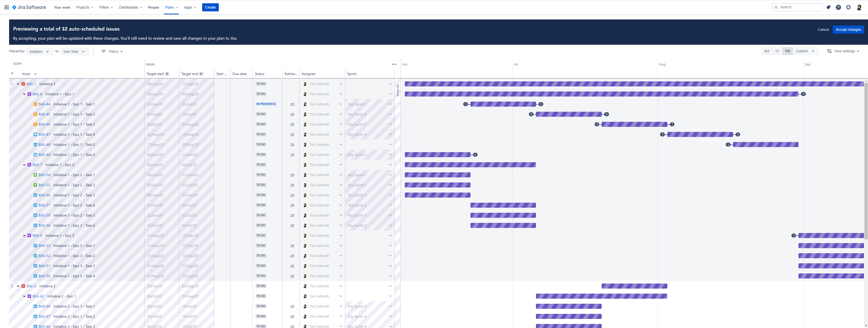
Task: Open the settings gear icon
Action: tap(849, 7)
